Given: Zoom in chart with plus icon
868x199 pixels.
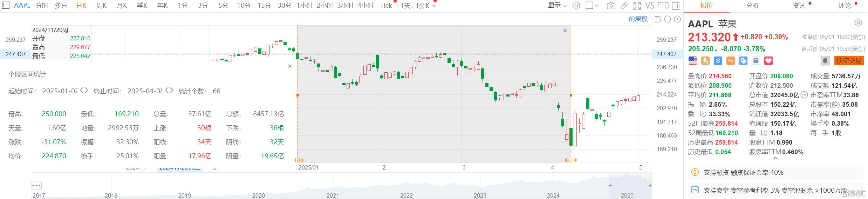Looking at the screenshot, I should pos(677,19).
